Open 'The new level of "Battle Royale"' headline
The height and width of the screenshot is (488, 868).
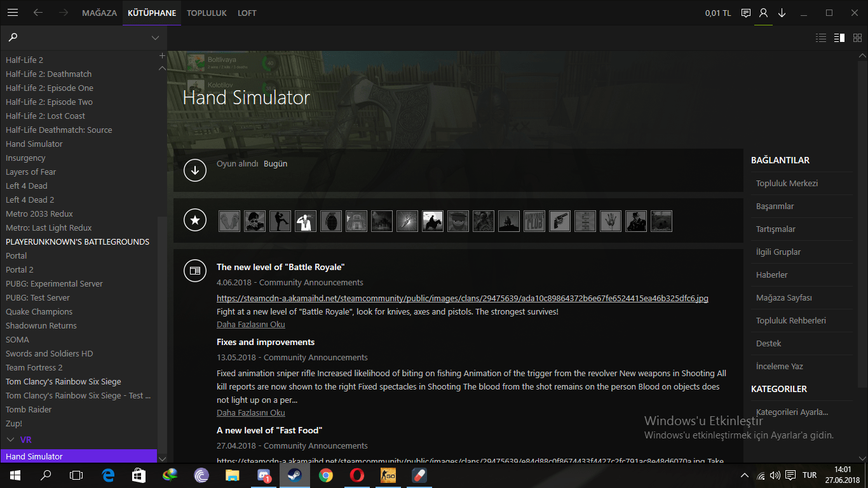tap(281, 267)
